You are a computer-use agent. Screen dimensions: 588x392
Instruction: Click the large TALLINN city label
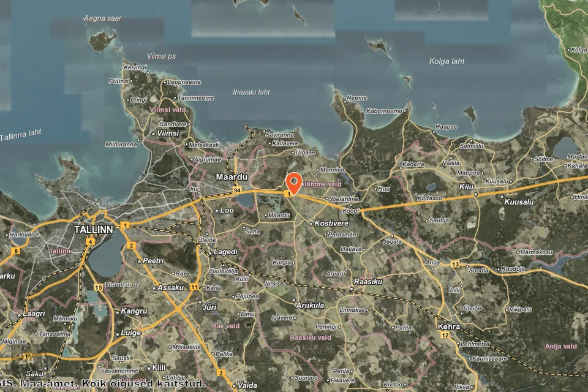[93, 230]
